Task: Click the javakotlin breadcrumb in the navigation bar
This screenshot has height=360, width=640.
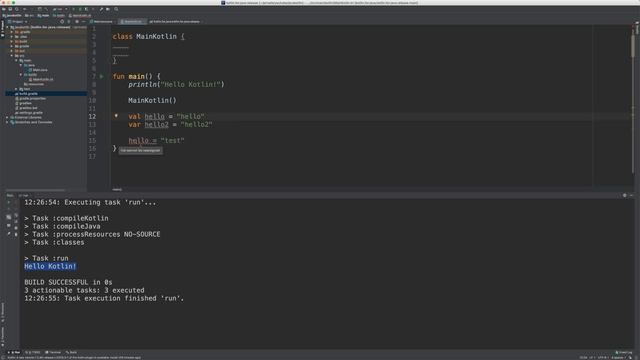Action: point(12,16)
